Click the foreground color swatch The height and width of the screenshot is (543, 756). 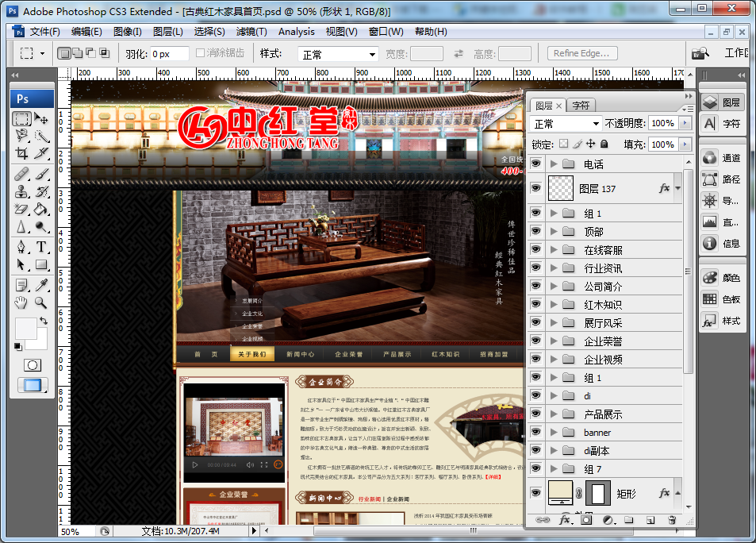point(25,328)
